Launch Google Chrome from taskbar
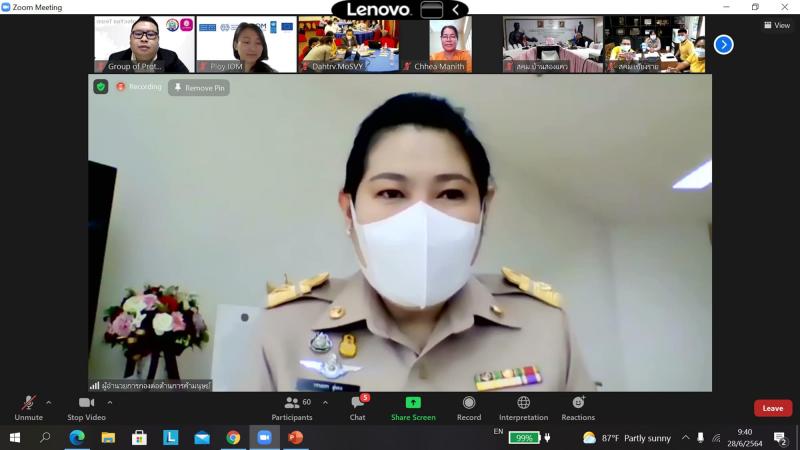This screenshot has width=800, height=450. [x=233, y=438]
